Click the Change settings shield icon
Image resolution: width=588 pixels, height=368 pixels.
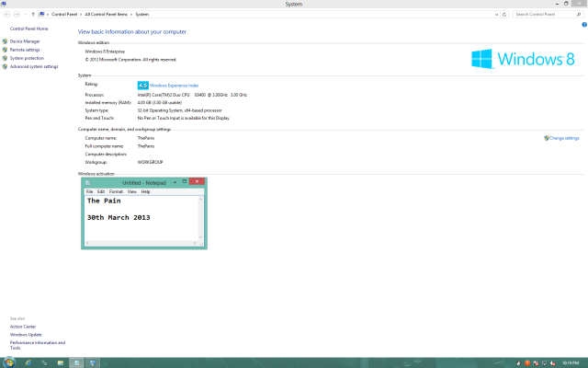tap(547, 138)
